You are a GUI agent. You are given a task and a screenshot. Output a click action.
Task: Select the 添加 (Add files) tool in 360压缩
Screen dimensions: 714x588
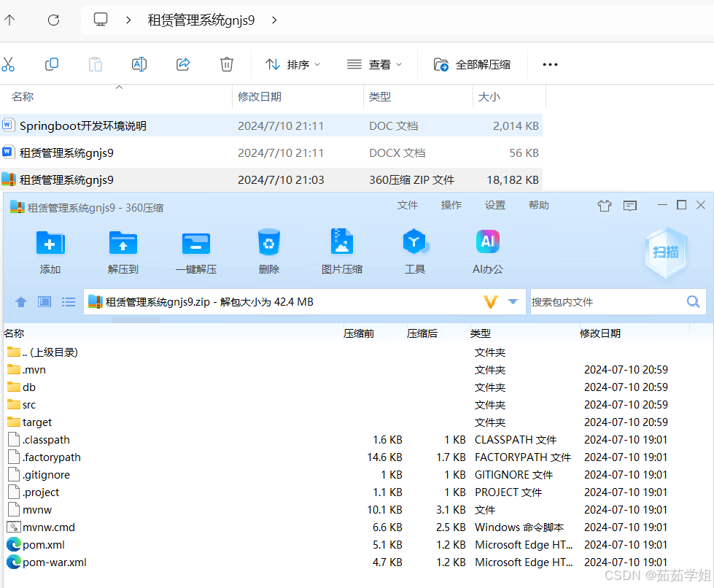(x=50, y=248)
